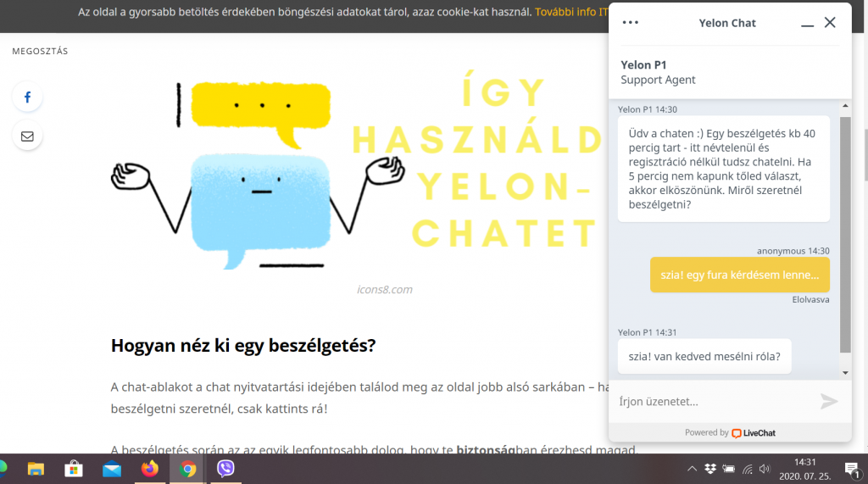Close the Yelon Chat widget

(830, 22)
